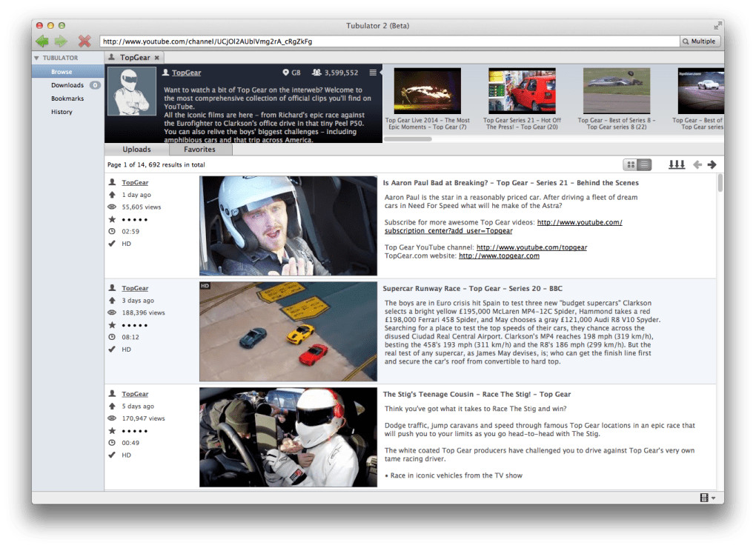
Task: Click user icon beside TopGear in Aaron Paul row
Action: 112,182
